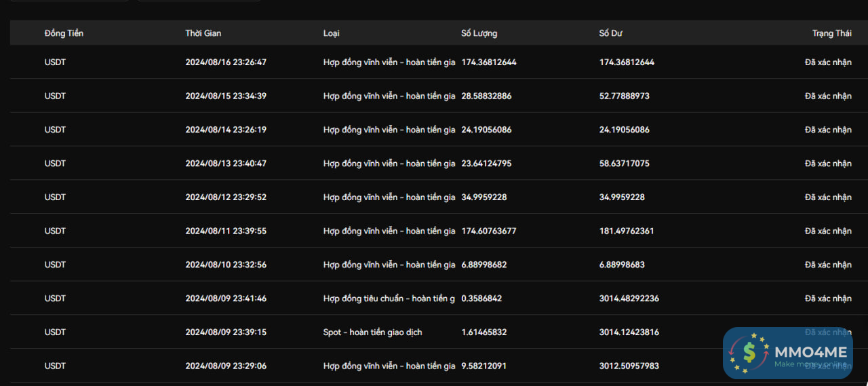Select the Spot - hoàn tiền giao dịch type
This screenshot has height=386, width=868.
373,332
